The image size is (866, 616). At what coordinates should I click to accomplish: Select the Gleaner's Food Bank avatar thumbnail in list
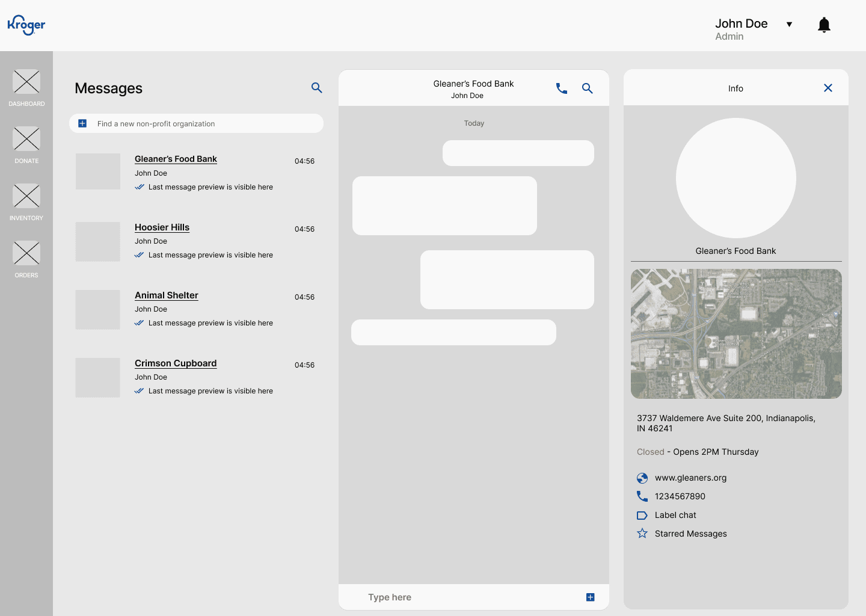(98, 171)
